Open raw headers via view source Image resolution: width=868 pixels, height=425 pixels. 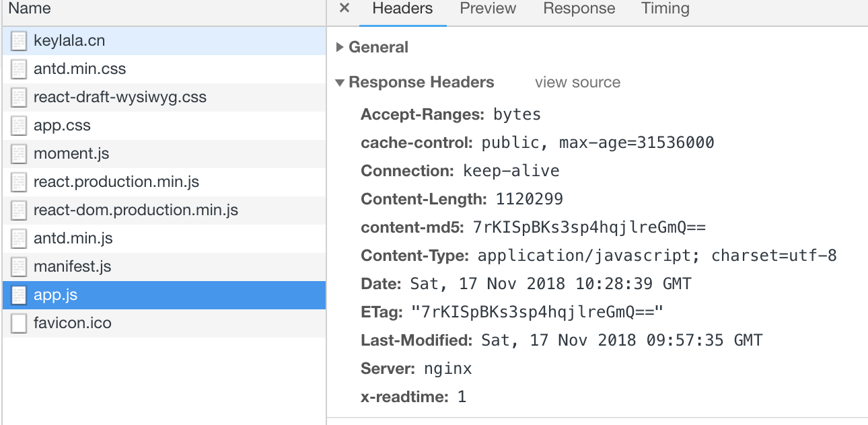(577, 82)
